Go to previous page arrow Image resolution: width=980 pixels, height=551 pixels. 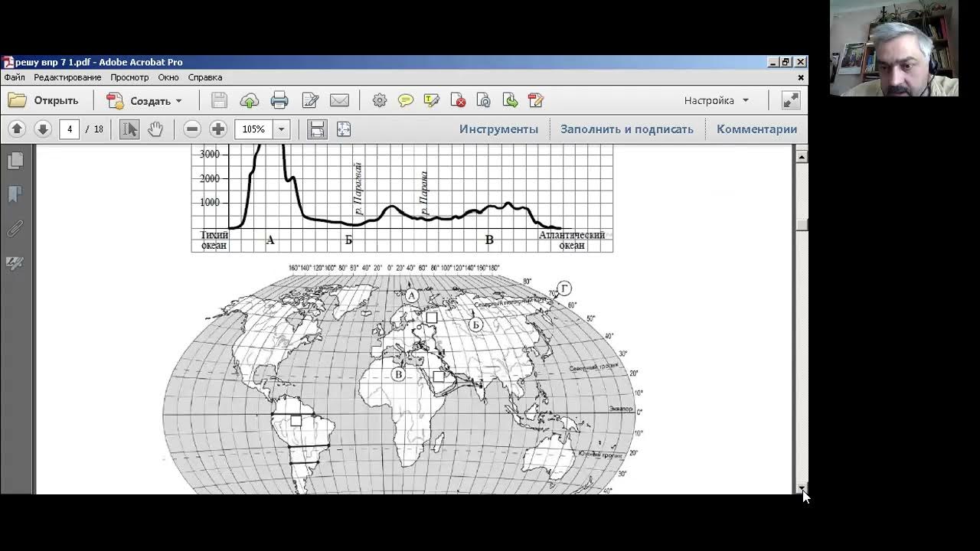[17, 129]
